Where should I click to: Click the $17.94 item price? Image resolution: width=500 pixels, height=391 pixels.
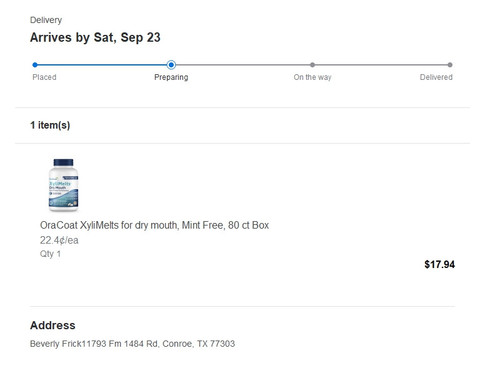(439, 265)
